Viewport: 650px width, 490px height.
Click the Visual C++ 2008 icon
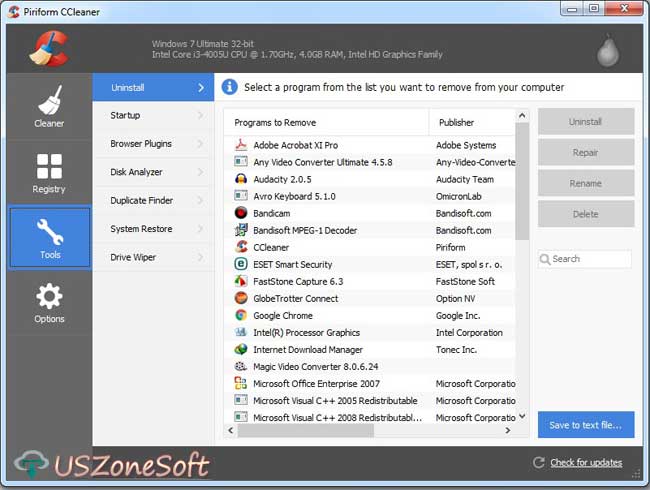tap(241, 417)
